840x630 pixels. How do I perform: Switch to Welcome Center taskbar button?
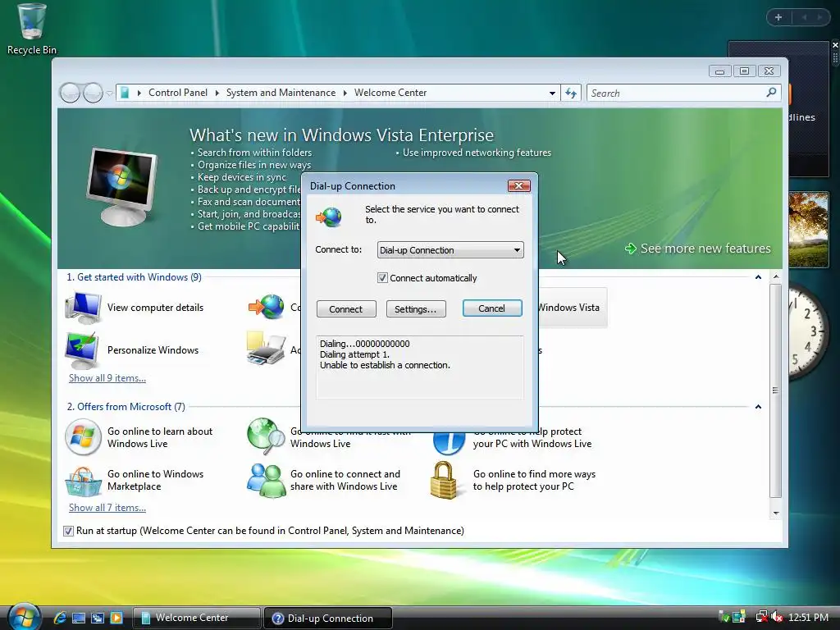click(196, 618)
